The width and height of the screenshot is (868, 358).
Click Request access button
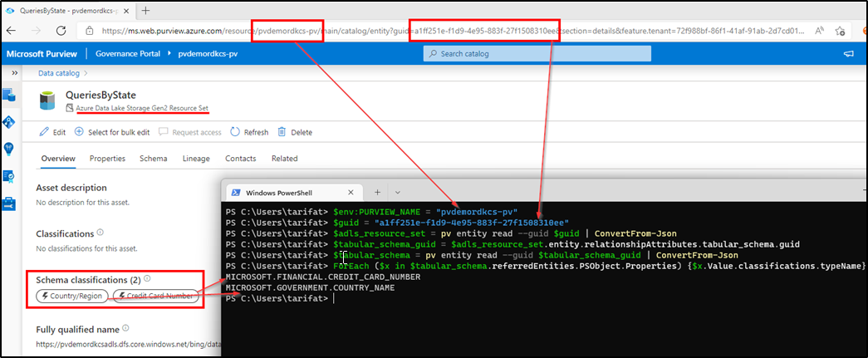click(x=190, y=132)
